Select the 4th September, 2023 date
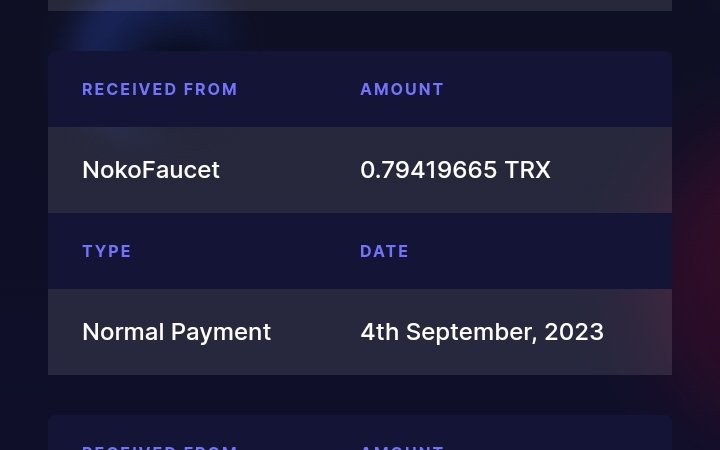Image resolution: width=720 pixels, height=450 pixels. [x=482, y=332]
